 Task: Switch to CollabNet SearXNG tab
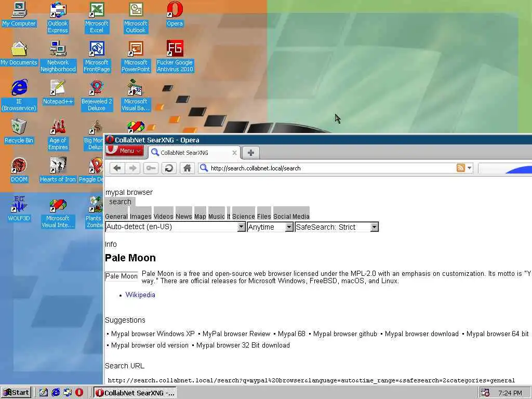click(194, 153)
